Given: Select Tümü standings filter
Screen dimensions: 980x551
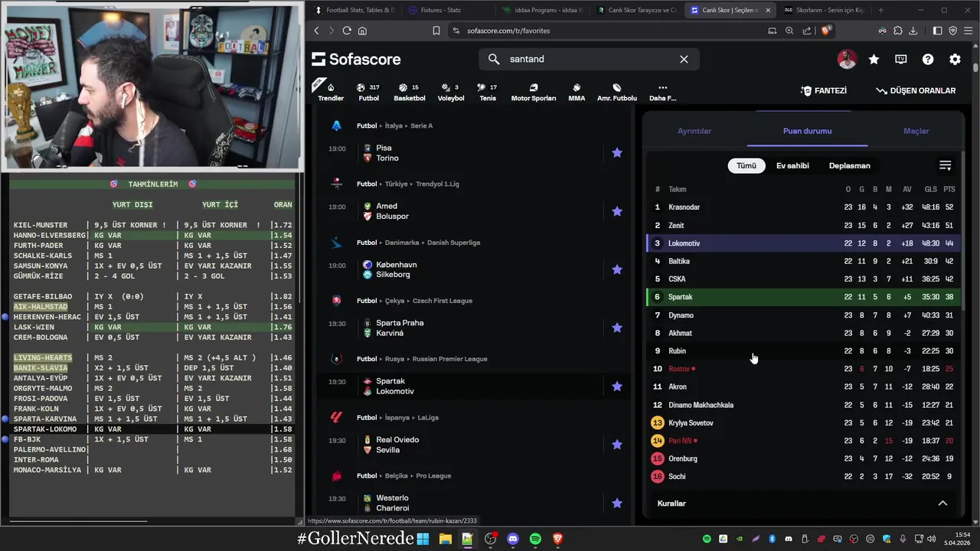Looking at the screenshot, I should click(x=746, y=165).
